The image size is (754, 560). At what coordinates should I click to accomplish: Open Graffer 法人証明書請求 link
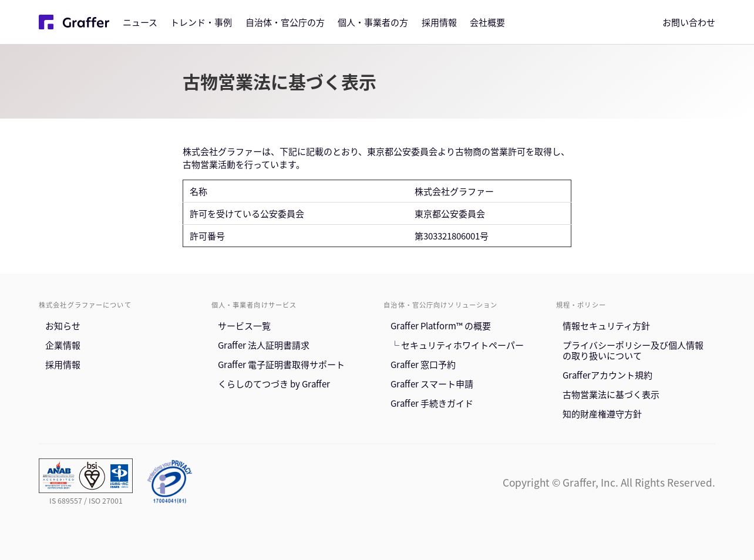click(x=264, y=345)
